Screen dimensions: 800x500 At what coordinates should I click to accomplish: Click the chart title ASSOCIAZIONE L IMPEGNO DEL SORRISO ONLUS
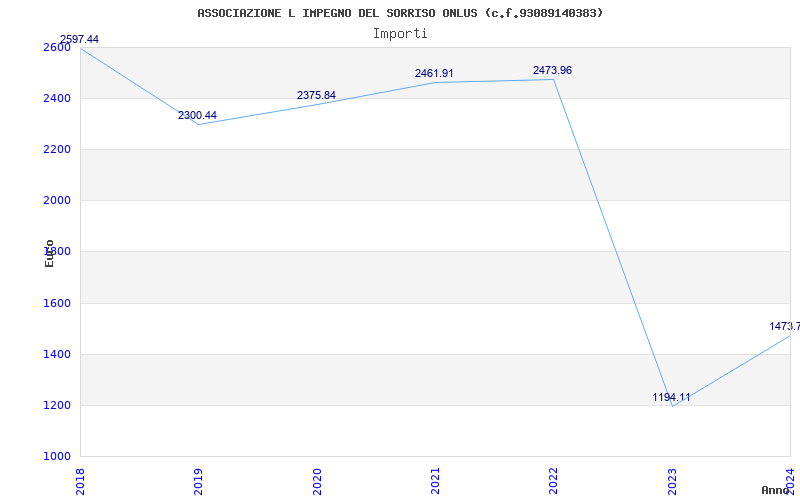click(400, 13)
